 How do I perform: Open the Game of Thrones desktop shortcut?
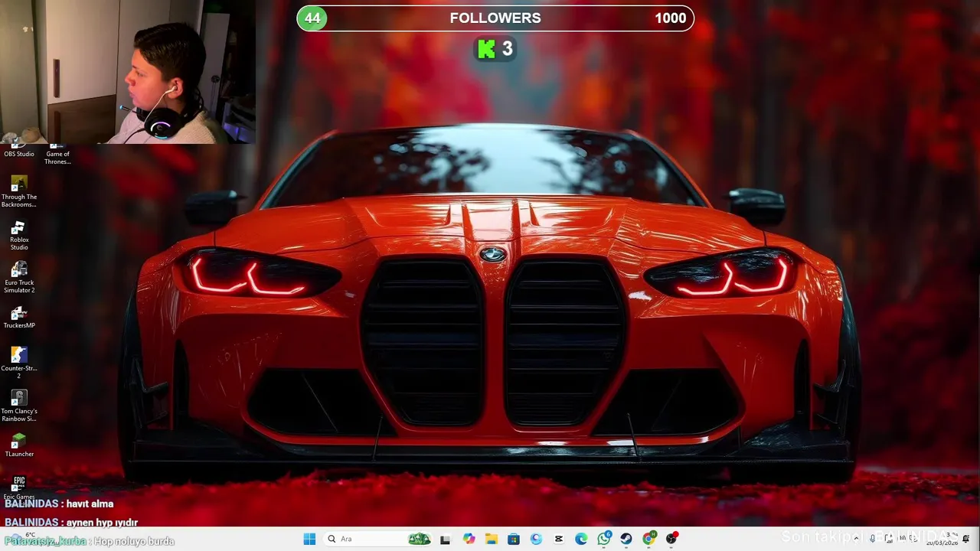[x=57, y=153]
